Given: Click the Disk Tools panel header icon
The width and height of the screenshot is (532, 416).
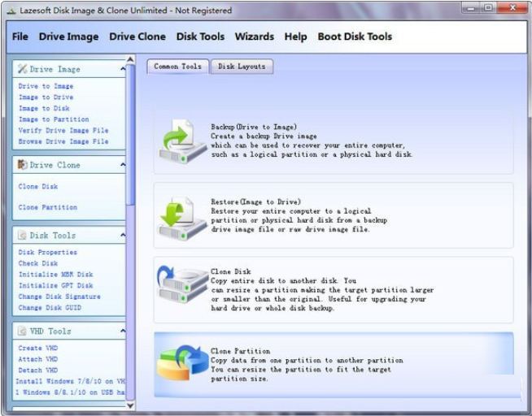Looking at the screenshot, I should 23,235.
